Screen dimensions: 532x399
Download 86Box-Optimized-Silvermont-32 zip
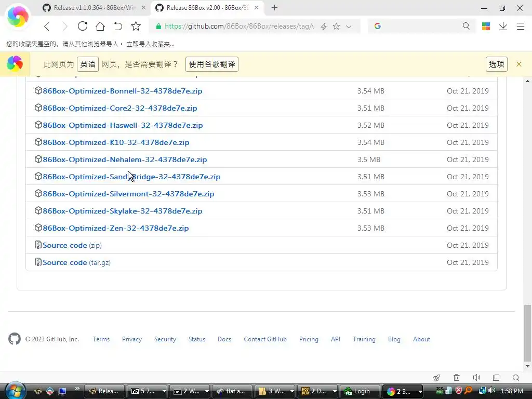pos(128,194)
